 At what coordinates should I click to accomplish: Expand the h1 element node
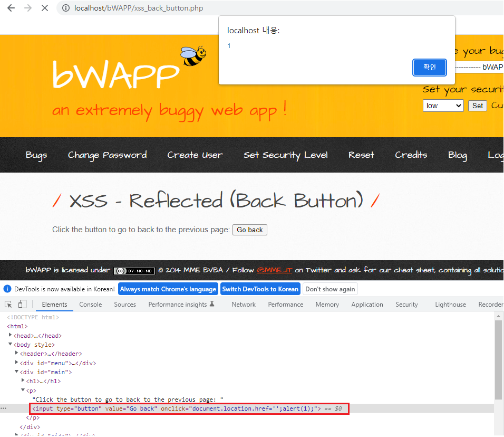point(23,381)
